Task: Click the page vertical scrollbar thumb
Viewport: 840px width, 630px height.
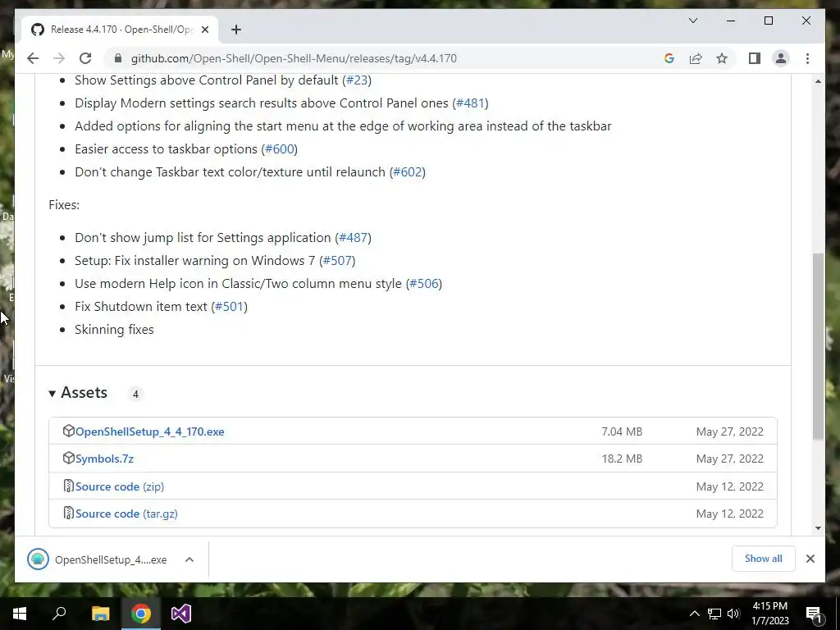Action: 818,347
